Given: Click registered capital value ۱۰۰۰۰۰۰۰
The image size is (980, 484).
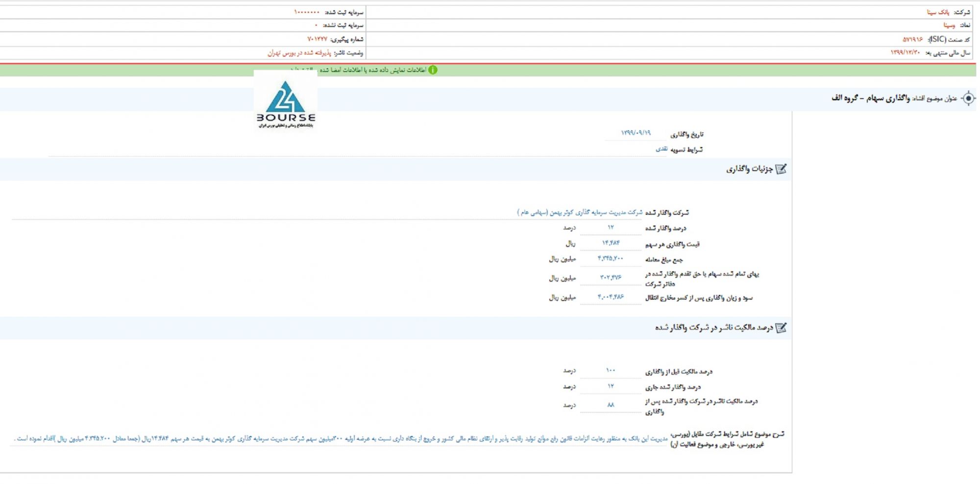Looking at the screenshot, I should pyautogui.click(x=307, y=12).
